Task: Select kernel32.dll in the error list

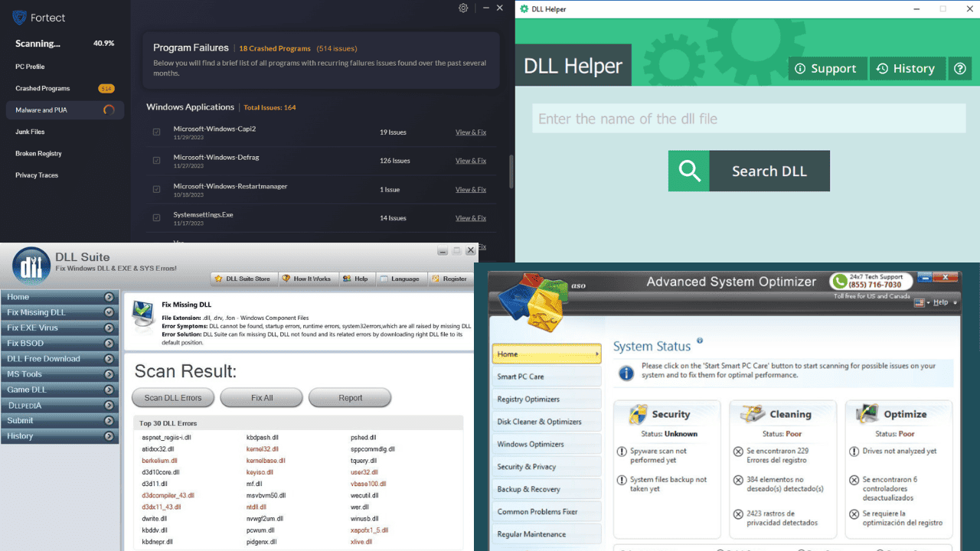Action: click(x=263, y=449)
